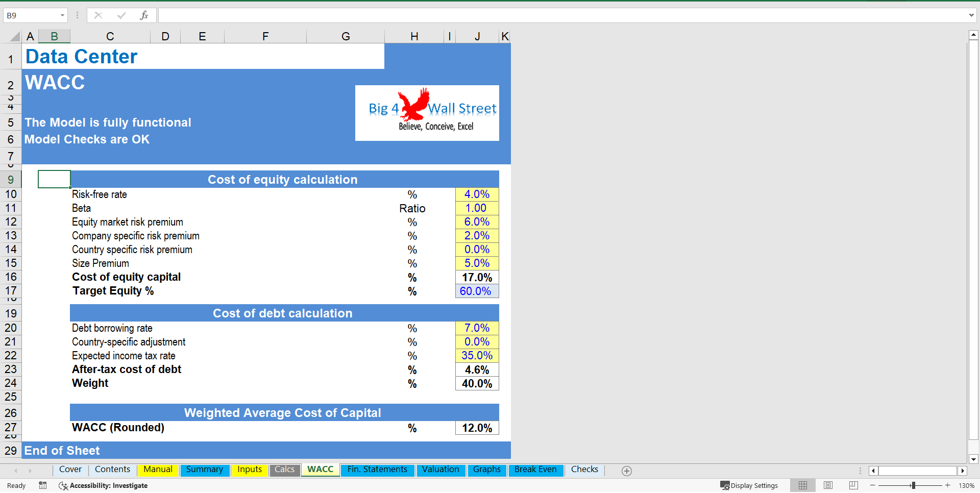
Task: Select Company specific risk premium 2.0%
Action: (x=477, y=236)
